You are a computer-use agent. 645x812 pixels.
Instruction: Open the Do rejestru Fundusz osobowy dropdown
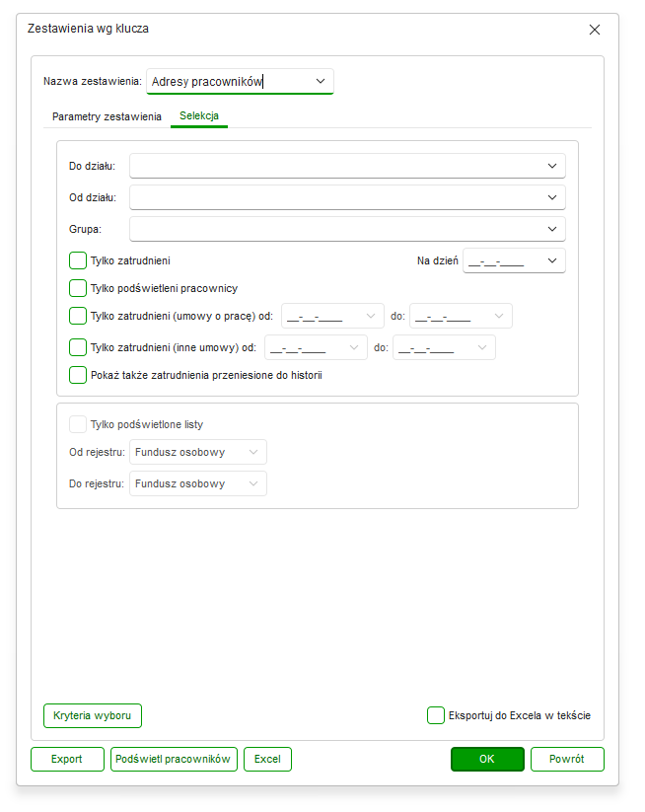pyautogui.click(x=198, y=483)
